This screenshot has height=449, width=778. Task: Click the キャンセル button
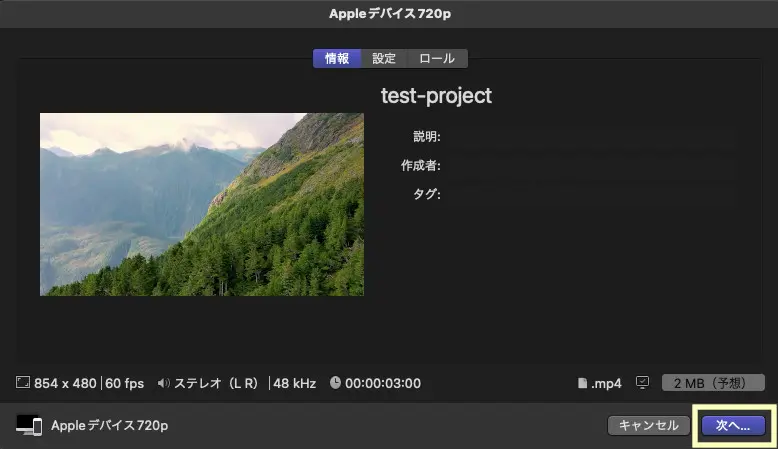tap(648, 425)
